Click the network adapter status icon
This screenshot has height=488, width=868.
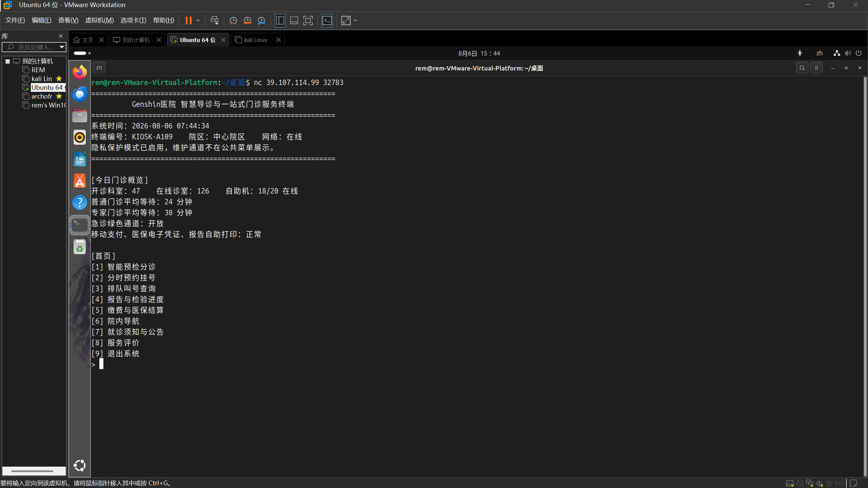[810, 483]
